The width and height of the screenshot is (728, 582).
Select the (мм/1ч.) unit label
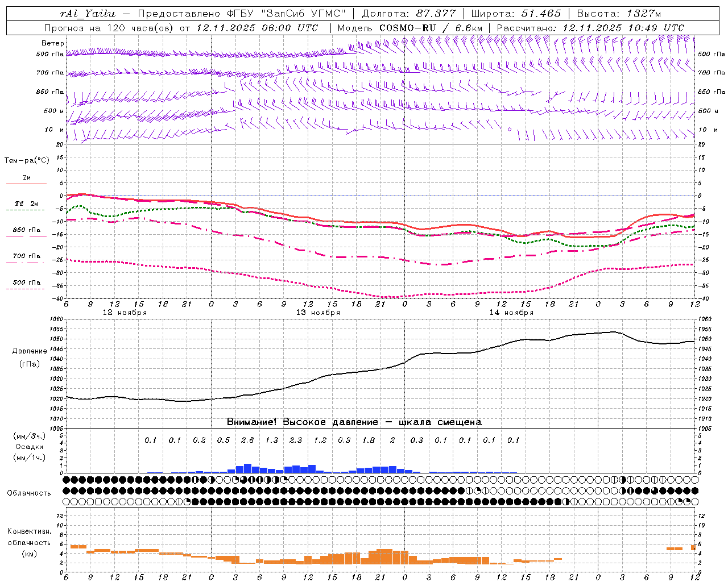29,458
